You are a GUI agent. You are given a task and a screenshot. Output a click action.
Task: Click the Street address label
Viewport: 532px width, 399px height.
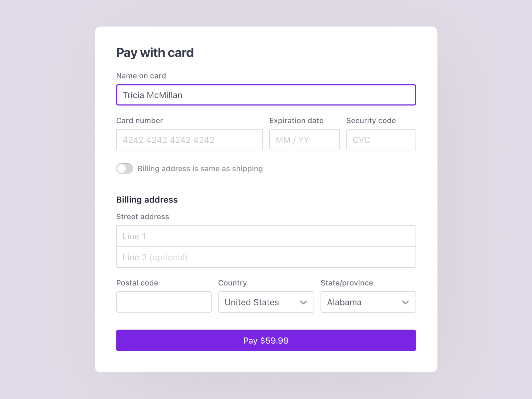[142, 216]
